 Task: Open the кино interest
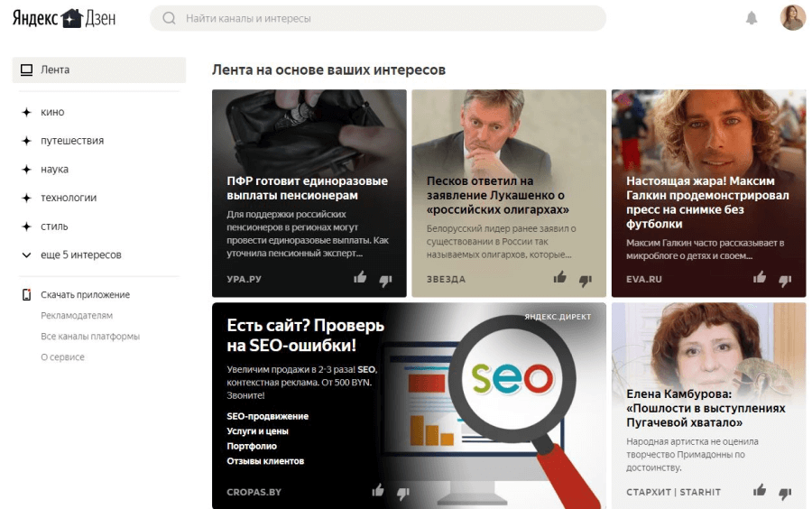click(52, 112)
